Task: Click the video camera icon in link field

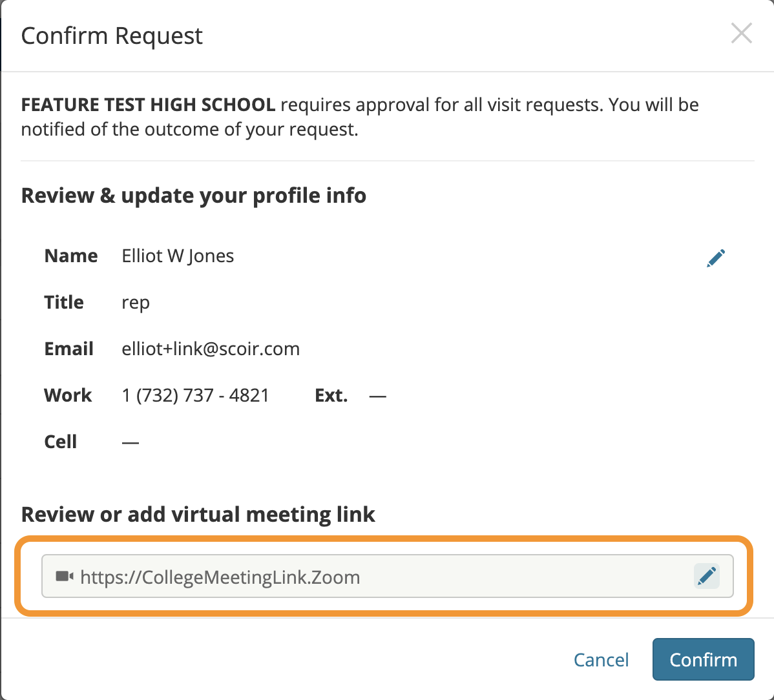Action: click(x=64, y=576)
